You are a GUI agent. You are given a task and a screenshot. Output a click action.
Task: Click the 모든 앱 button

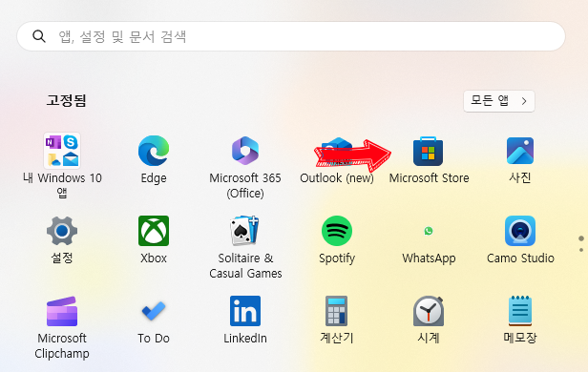click(x=499, y=101)
